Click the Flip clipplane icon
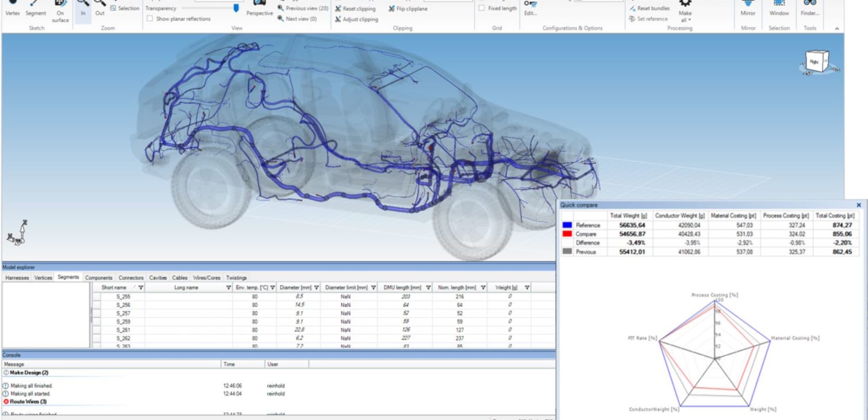This screenshot has height=420, width=868. [392, 9]
